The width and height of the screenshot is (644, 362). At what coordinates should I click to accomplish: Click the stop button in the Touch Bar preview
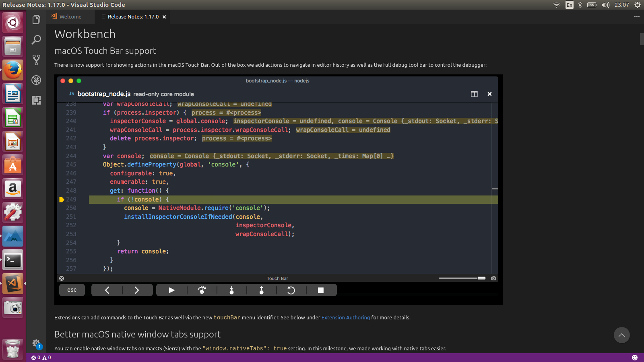[x=322, y=290]
